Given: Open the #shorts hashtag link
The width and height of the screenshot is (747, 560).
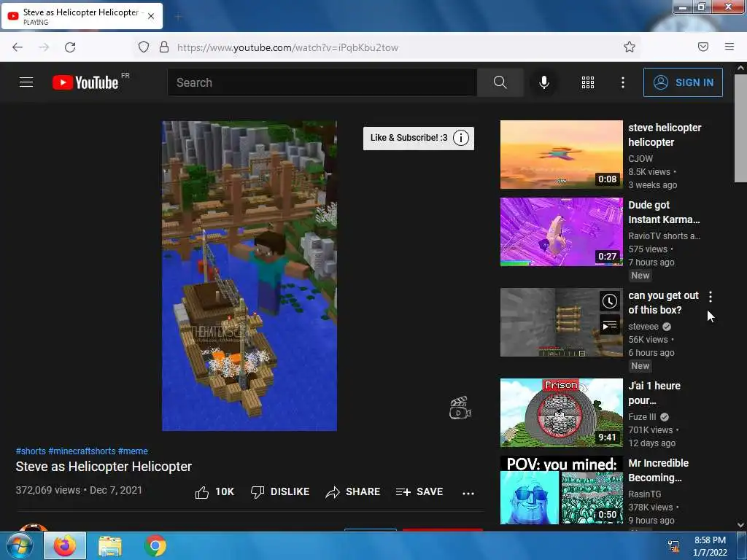Looking at the screenshot, I should [31, 451].
